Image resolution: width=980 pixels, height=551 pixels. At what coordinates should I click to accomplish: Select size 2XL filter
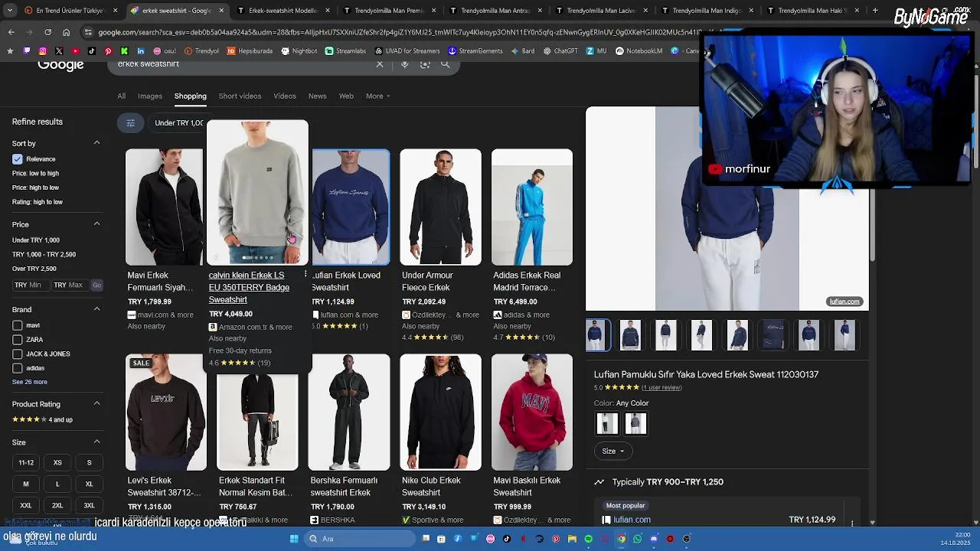[x=57, y=505]
